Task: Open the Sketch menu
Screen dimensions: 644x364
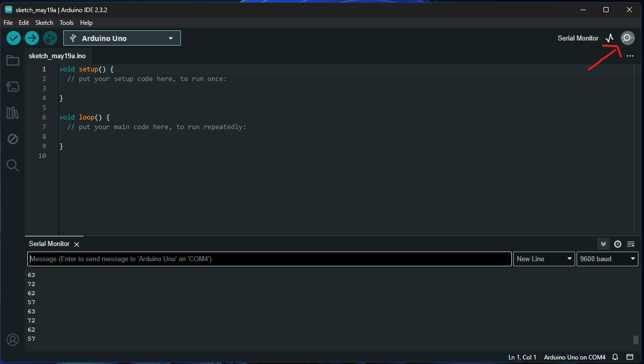Action: [x=44, y=23]
